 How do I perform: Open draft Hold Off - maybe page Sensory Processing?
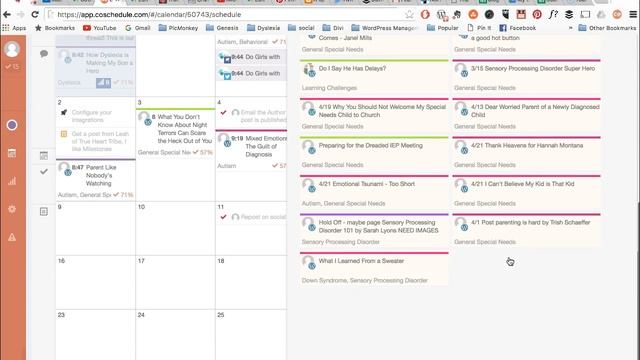click(374, 231)
